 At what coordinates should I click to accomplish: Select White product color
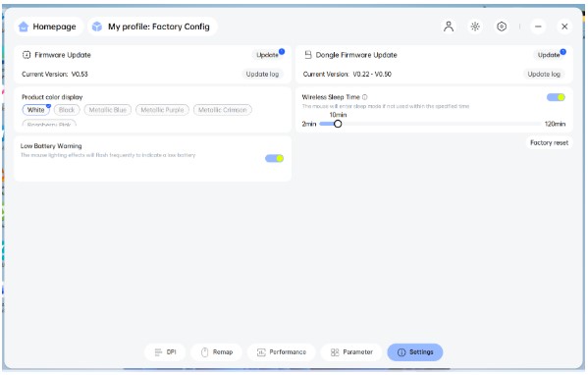click(x=36, y=110)
